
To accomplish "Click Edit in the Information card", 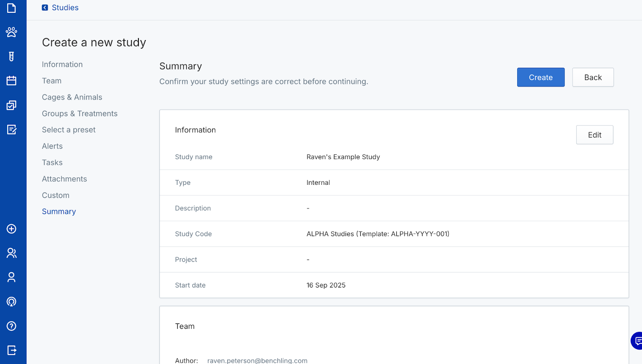I will coord(594,135).
